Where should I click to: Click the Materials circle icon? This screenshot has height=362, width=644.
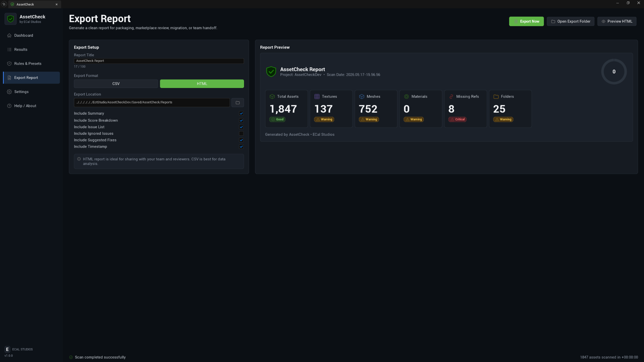click(x=407, y=96)
